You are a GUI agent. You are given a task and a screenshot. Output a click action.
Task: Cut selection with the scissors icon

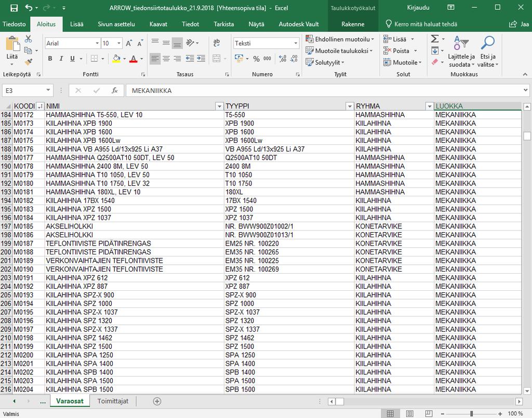(x=28, y=39)
